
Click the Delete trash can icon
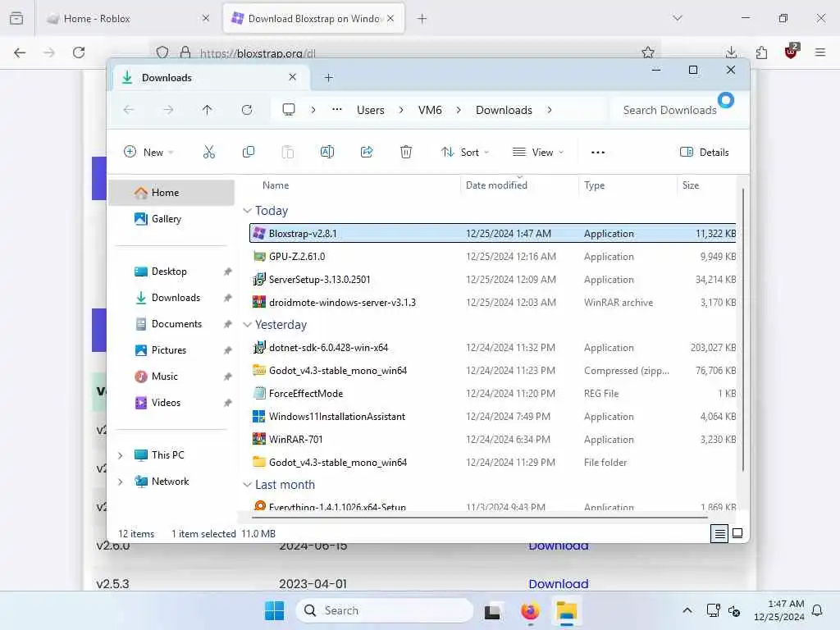(406, 152)
